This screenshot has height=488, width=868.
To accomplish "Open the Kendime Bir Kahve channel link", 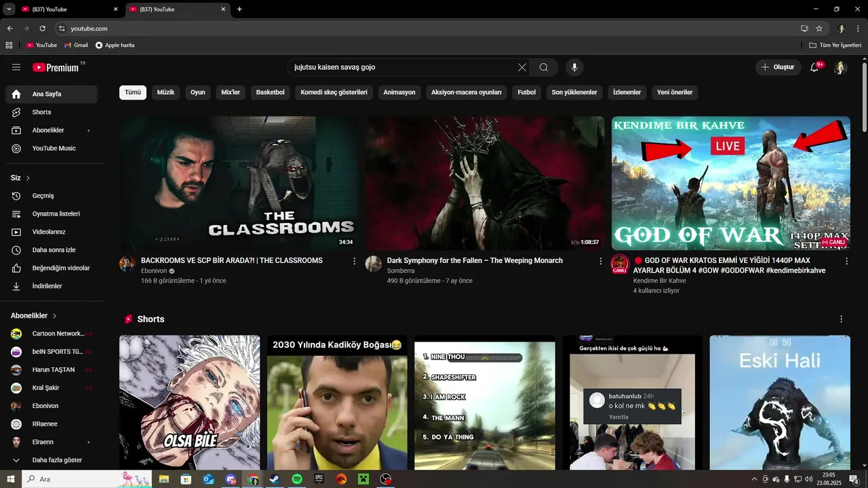I will pyautogui.click(x=660, y=281).
